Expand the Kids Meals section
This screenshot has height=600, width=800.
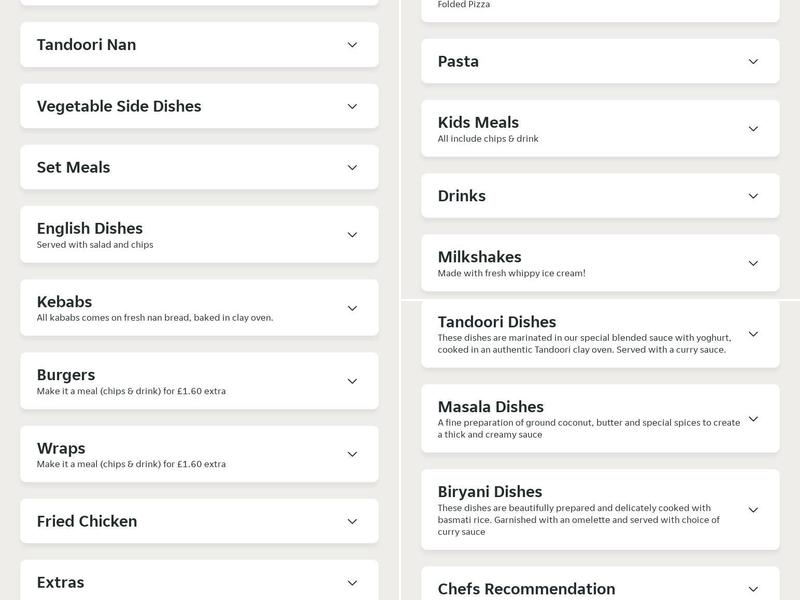pos(600,128)
